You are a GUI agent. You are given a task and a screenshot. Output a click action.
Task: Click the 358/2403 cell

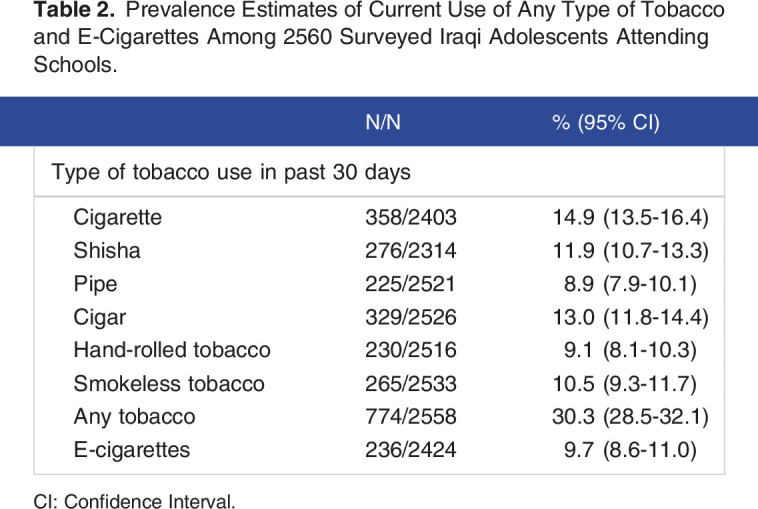[410, 217]
